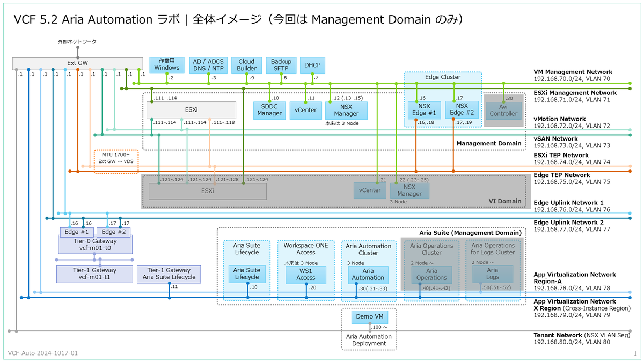Select the NSX Manager box labeled .12
Viewport: 644px width, 362px height.
[x=346, y=110]
